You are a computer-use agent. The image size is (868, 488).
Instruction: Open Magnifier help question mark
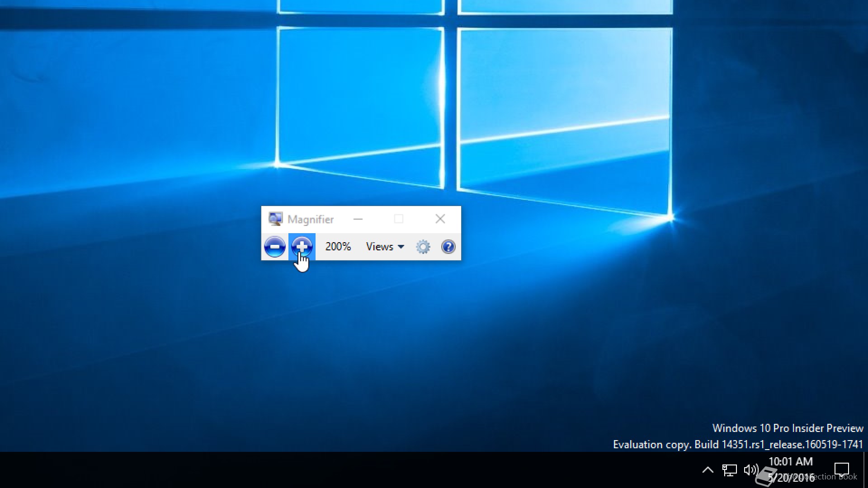click(x=448, y=247)
